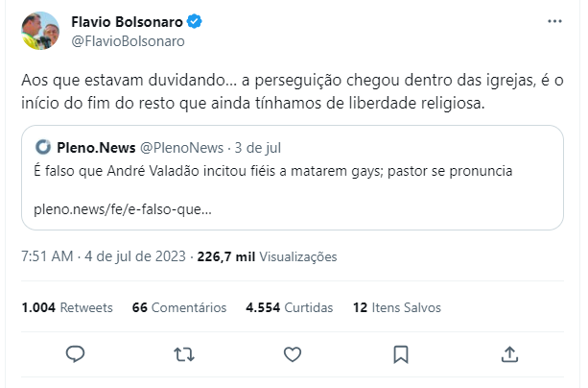This screenshot has width=588, height=388.
Task: Click the reply comment bubble icon
Action: 76,353
